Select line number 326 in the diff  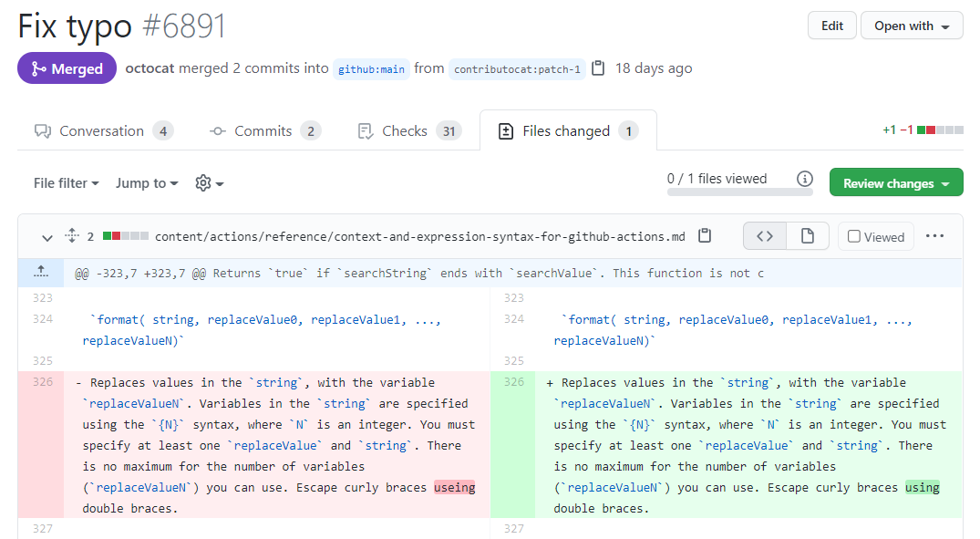42,382
